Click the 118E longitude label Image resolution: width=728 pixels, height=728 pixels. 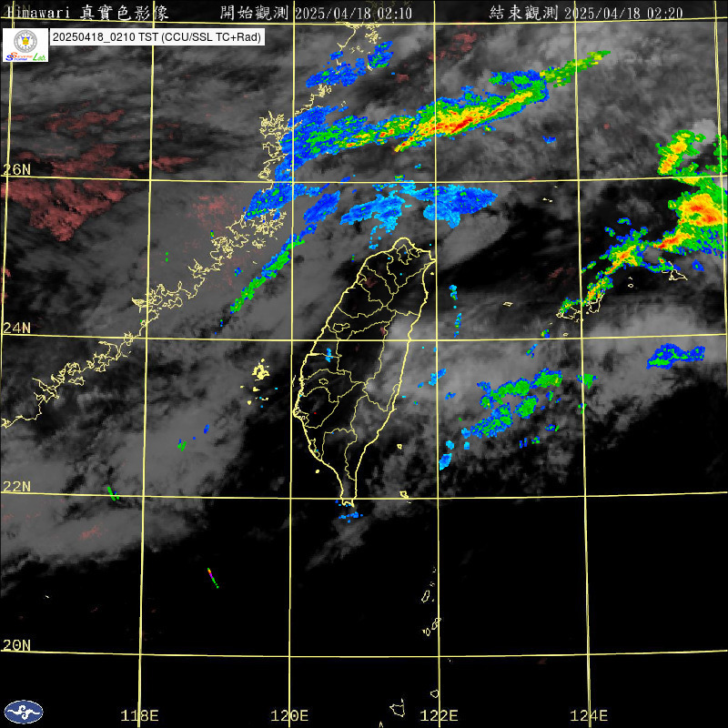coord(139,715)
